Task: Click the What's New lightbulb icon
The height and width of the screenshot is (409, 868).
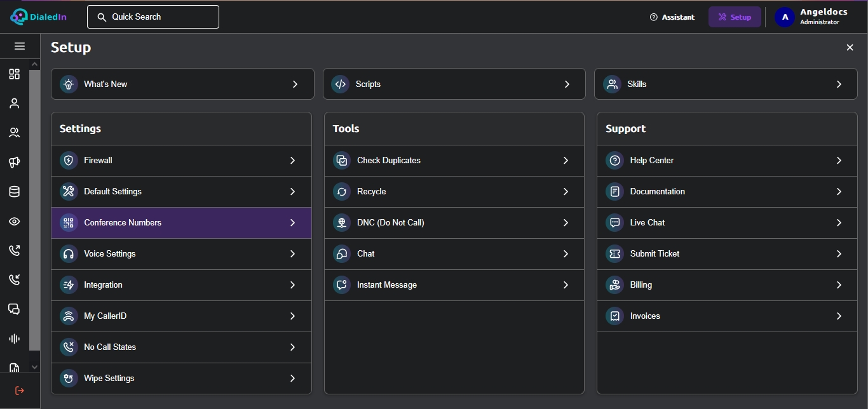Action: click(x=69, y=84)
